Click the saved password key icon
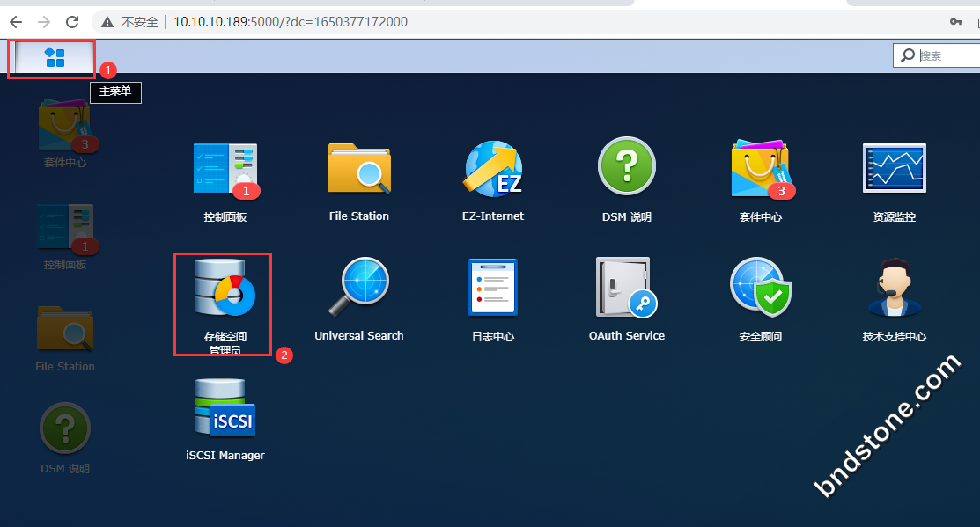 pyautogui.click(x=955, y=22)
